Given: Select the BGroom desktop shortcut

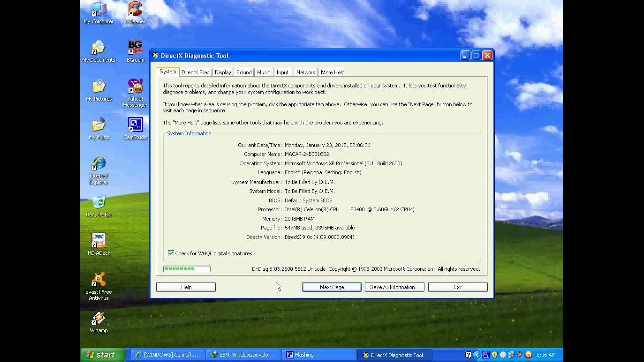Looking at the screenshot, I should [135, 51].
